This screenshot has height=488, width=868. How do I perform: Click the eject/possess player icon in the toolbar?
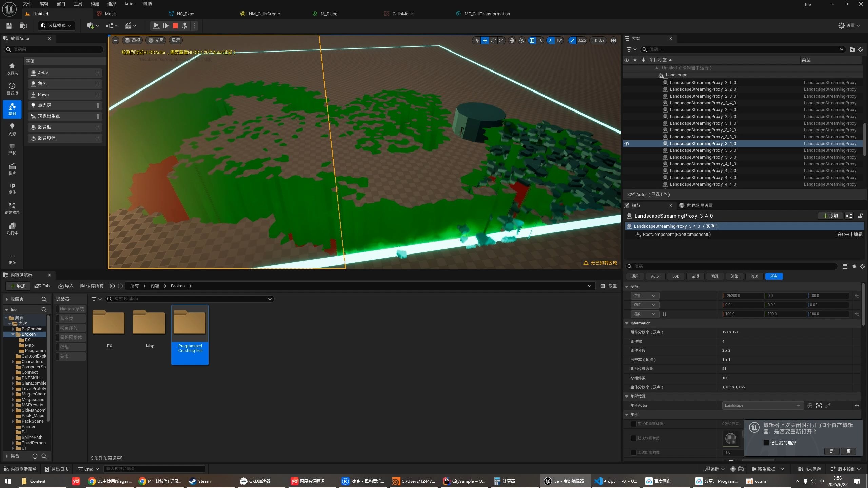tap(185, 26)
